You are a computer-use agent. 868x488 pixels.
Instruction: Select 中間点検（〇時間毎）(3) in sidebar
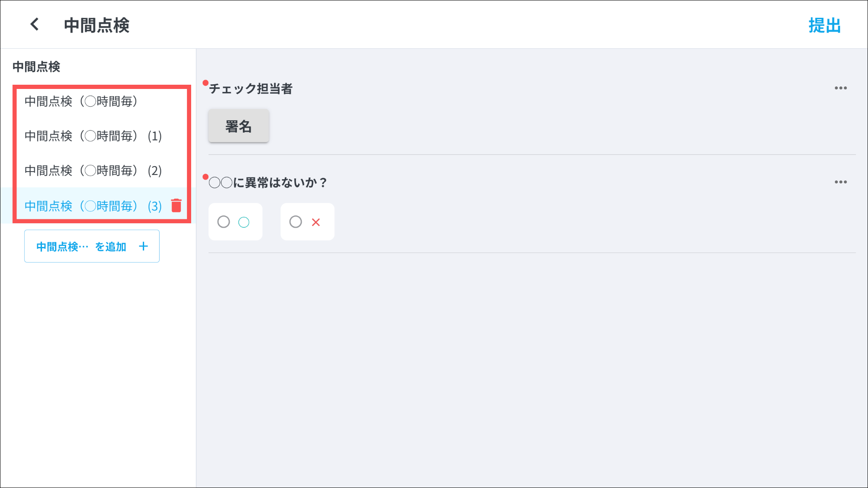click(93, 206)
